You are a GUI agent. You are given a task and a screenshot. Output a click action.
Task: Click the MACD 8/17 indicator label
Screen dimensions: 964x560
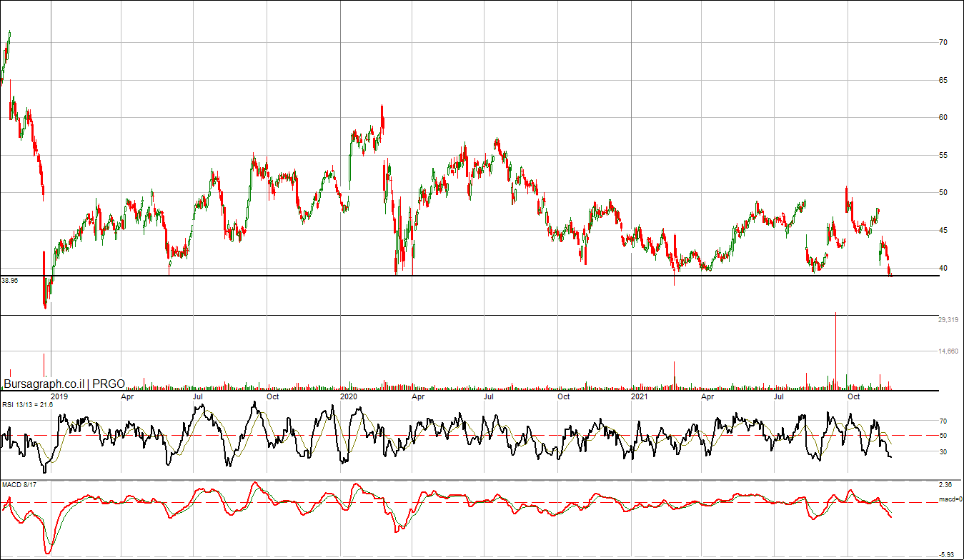(18, 485)
